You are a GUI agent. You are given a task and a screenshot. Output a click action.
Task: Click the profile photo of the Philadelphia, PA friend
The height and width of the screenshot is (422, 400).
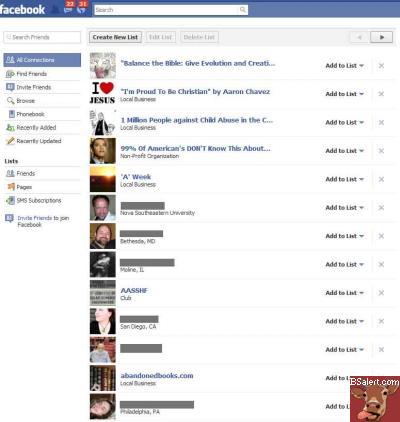[x=103, y=406]
